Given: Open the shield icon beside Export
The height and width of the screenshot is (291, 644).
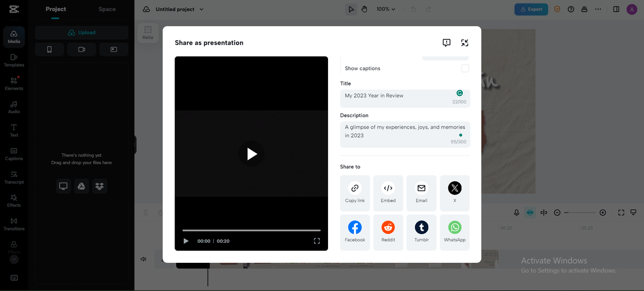Looking at the screenshot, I should 557,9.
